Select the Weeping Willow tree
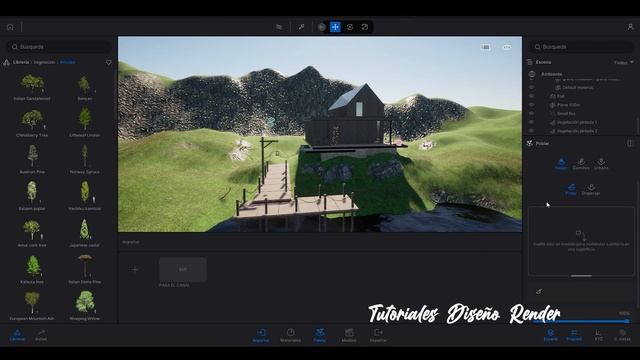Viewport: 640px width, 360px height. pos(84,306)
